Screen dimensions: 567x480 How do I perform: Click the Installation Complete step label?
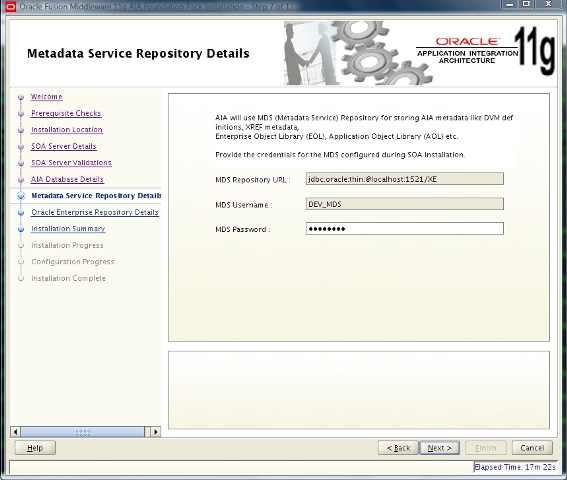(68, 278)
